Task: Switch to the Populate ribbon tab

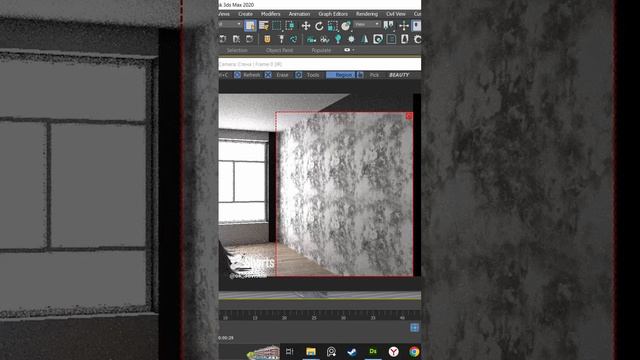Action: coord(321,50)
